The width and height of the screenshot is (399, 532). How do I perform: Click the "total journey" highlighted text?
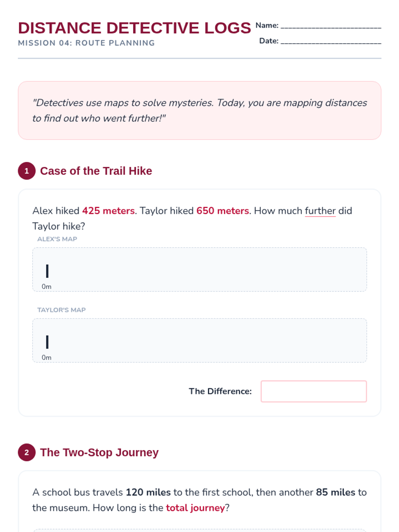pyautogui.click(x=196, y=508)
